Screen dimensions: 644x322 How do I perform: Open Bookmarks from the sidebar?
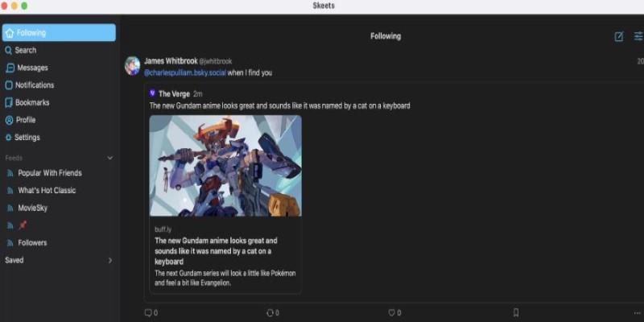pyautogui.click(x=31, y=102)
